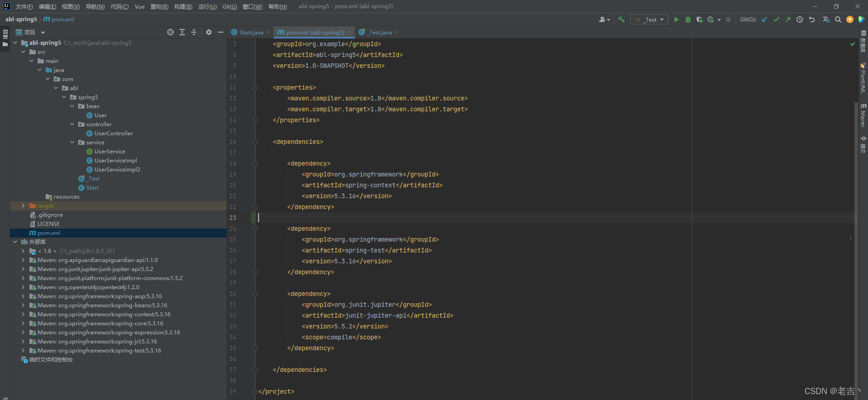Click line number 39 in gutter
Viewport: 868px width, 400px height.
[232, 391]
